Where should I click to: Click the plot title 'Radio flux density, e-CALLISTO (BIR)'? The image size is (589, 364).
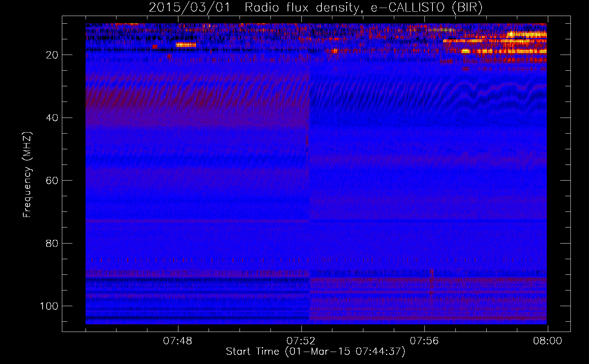click(363, 7)
